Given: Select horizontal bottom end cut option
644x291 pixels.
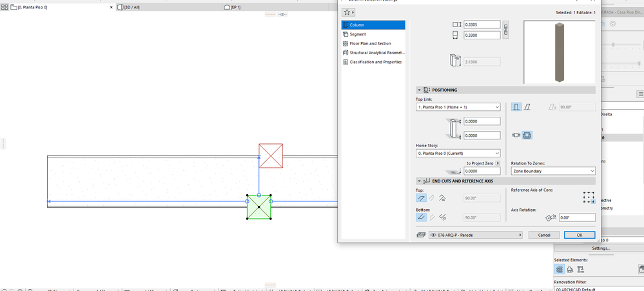Looking at the screenshot, I should pyautogui.click(x=422, y=217).
